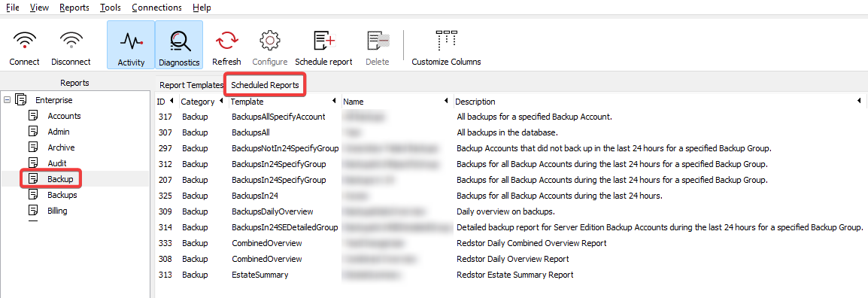
Task: Select the Scheduled Reports tab
Action: 266,85
